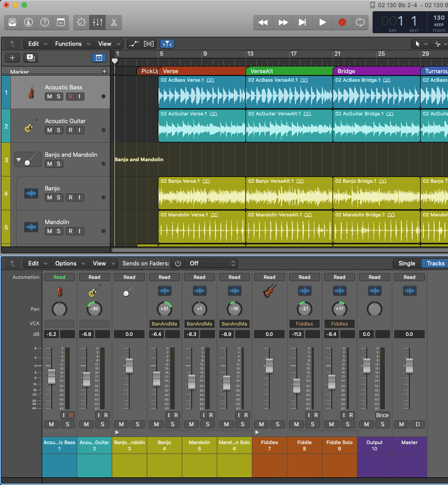Open the Smart Controls dial icon
This screenshot has height=485, width=448.
tap(81, 22)
